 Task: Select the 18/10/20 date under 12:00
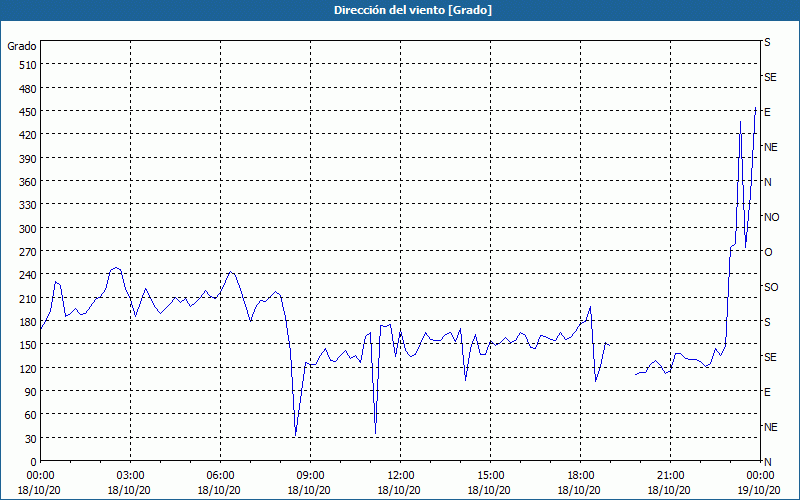[401, 490]
